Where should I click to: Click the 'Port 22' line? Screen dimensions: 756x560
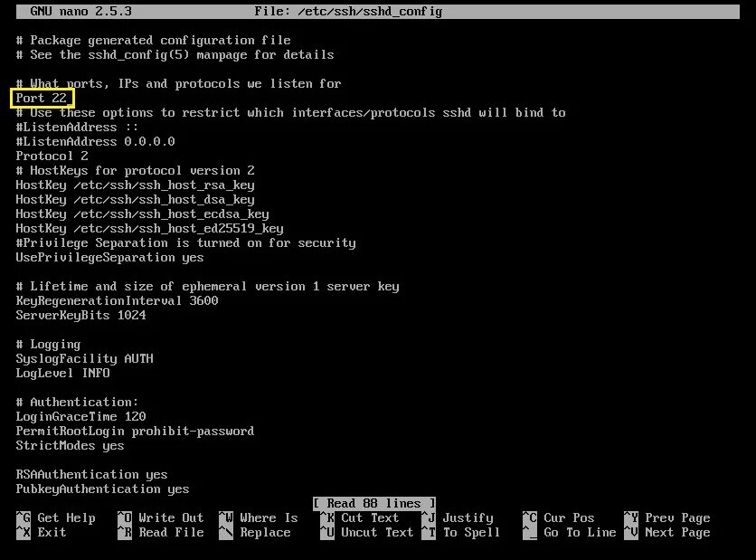click(x=42, y=99)
